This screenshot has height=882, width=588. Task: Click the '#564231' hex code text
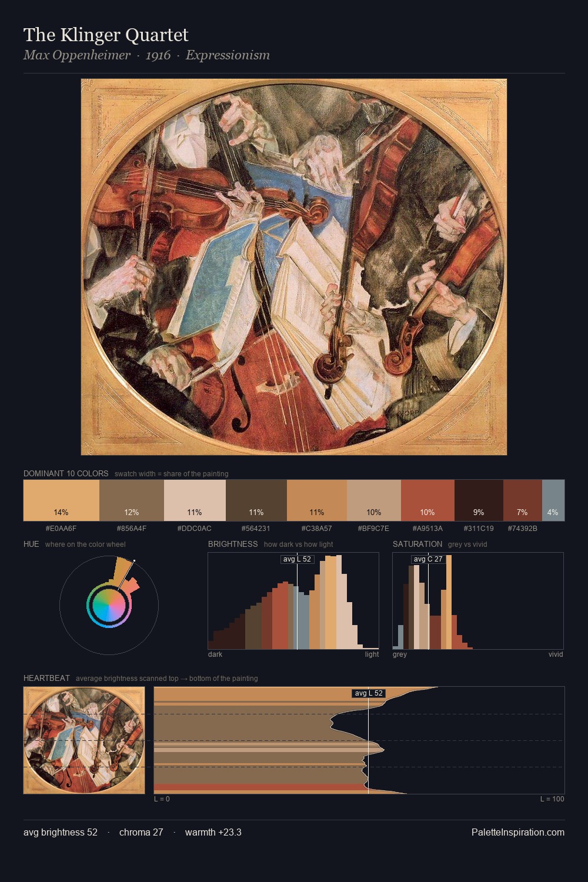[x=256, y=528]
